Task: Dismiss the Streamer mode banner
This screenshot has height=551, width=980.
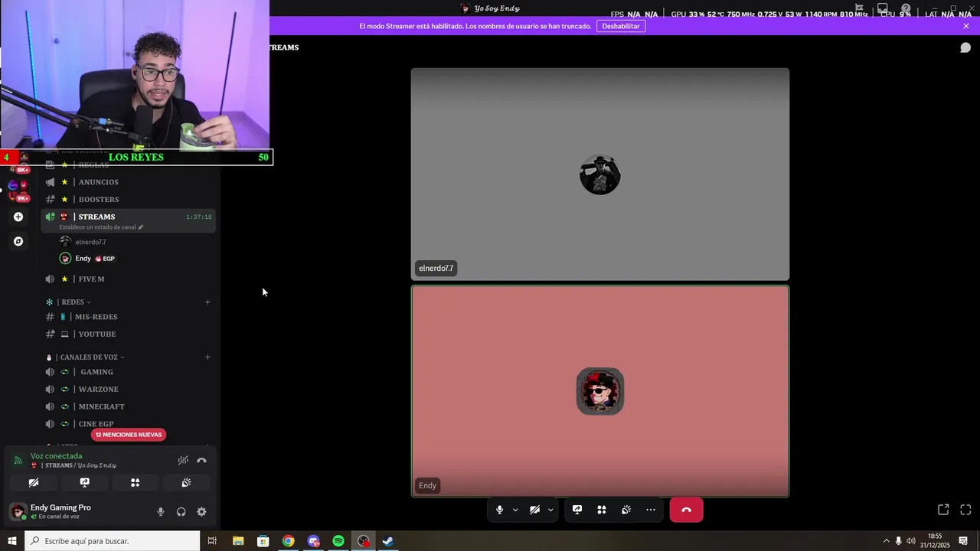Action: pos(966,26)
